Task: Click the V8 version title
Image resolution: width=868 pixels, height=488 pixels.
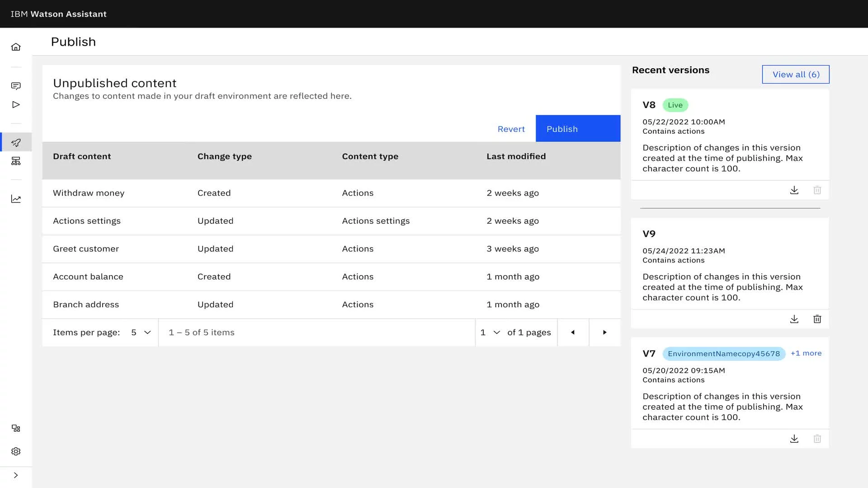Action: click(x=649, y=105)
